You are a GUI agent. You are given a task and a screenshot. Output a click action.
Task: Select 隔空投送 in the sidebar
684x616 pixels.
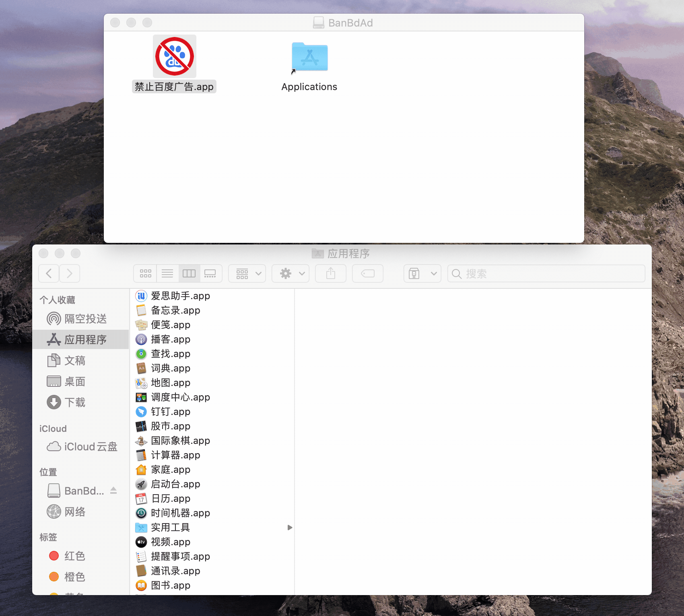coord(80,319)
